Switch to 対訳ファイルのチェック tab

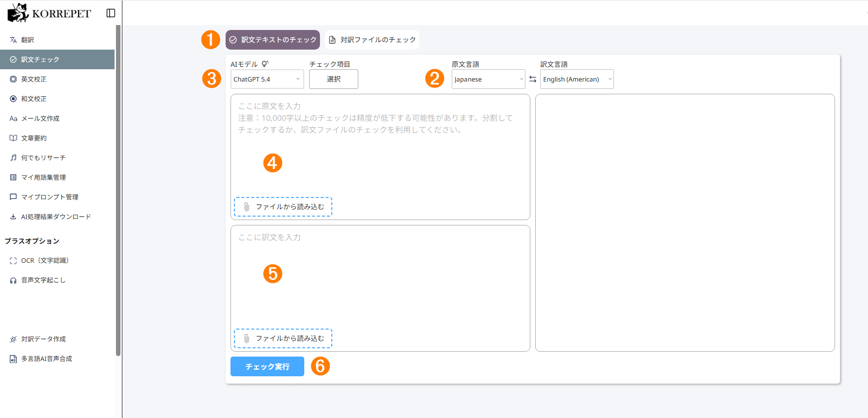[372, 40]
